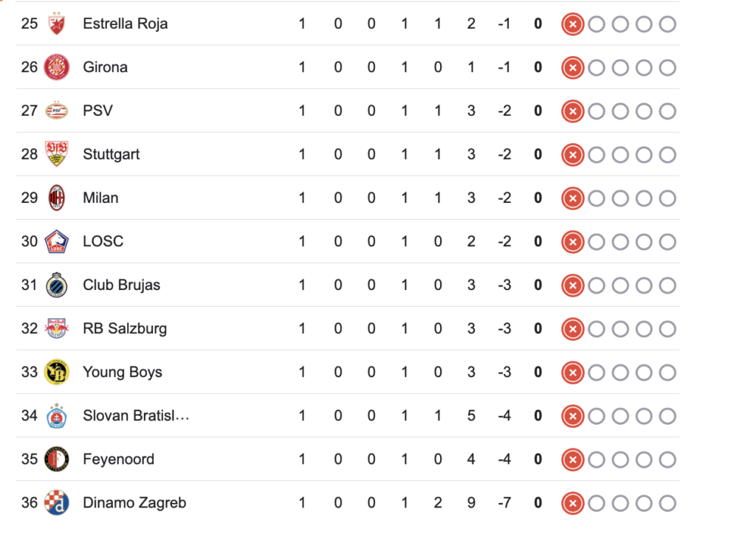Screen dimensions: 756x537
Task: Click the PSV club logo
Action: click(x=56, y=111)
